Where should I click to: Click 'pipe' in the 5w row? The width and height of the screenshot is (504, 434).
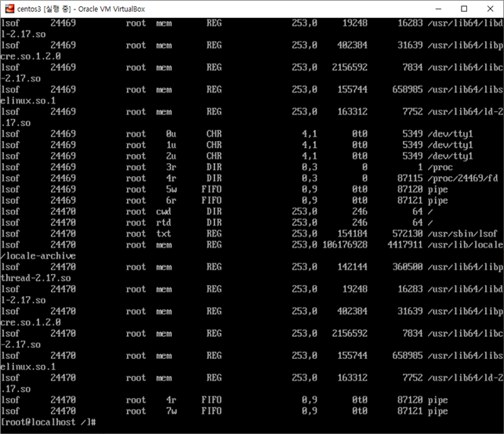coord(437,190)
